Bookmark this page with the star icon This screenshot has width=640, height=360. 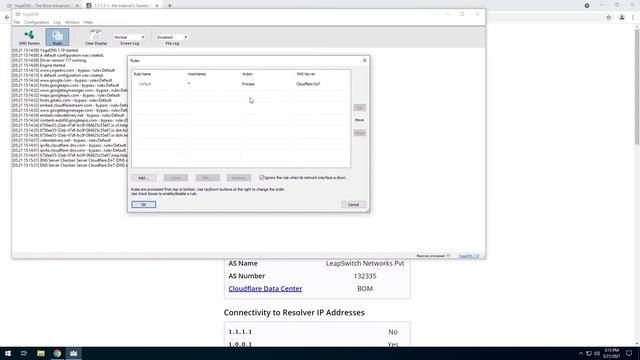(x=609, y=18)
